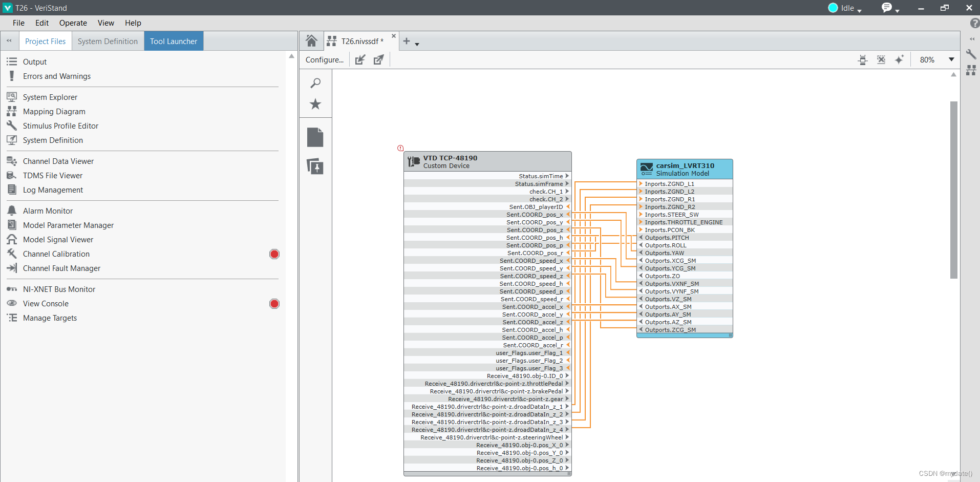Click the Configure... button
The width and height of the screenshot is (980, 482).
[325, 60]
